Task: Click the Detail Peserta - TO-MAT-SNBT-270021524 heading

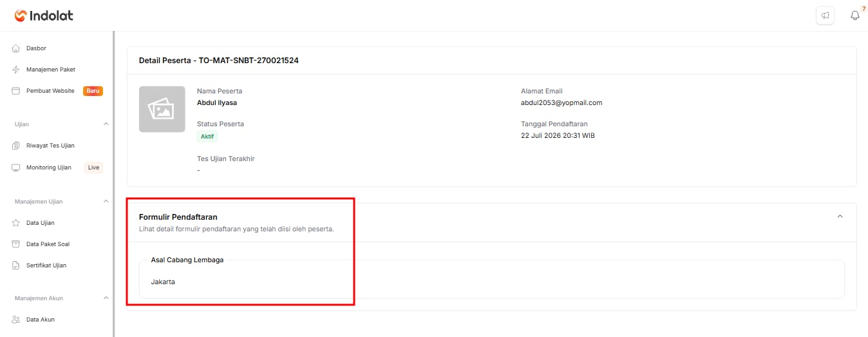Action: pos(219,61)
